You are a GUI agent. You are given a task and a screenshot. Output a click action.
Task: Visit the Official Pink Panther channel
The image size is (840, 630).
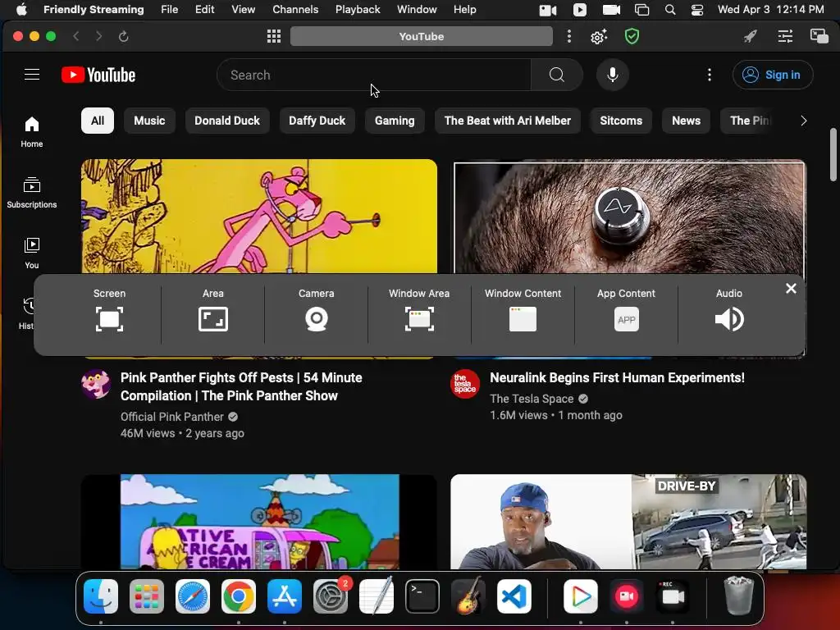(x=172, y=417)
